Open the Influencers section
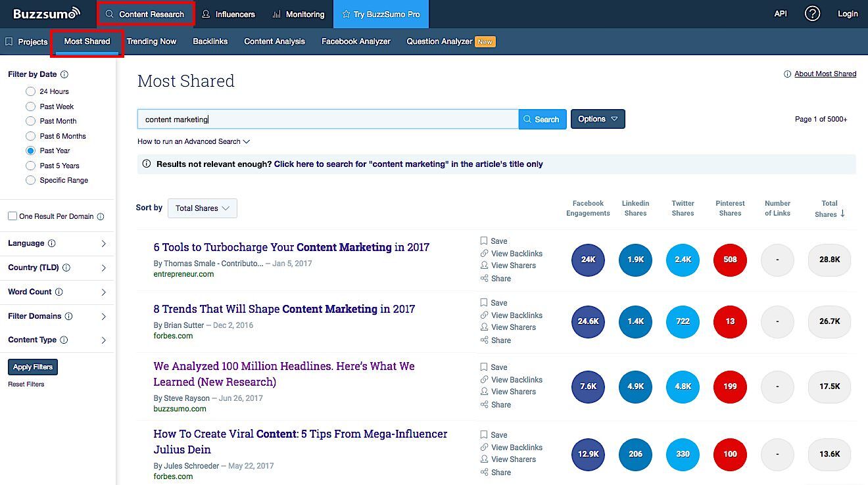868x485 pixels. [228, 14]
